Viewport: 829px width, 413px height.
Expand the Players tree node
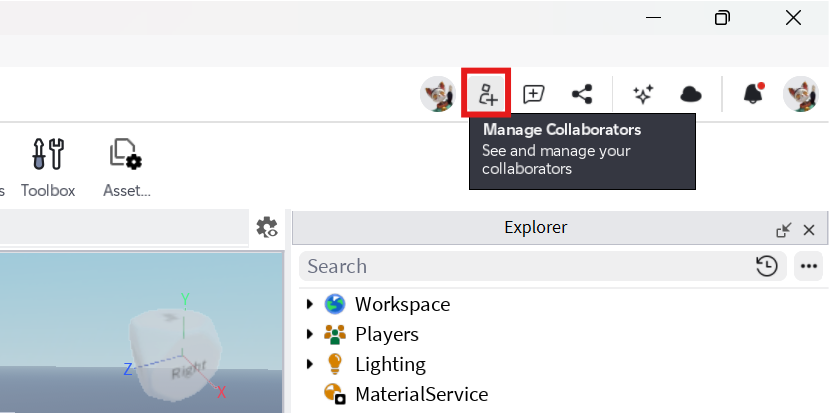(x=310, y=334)
